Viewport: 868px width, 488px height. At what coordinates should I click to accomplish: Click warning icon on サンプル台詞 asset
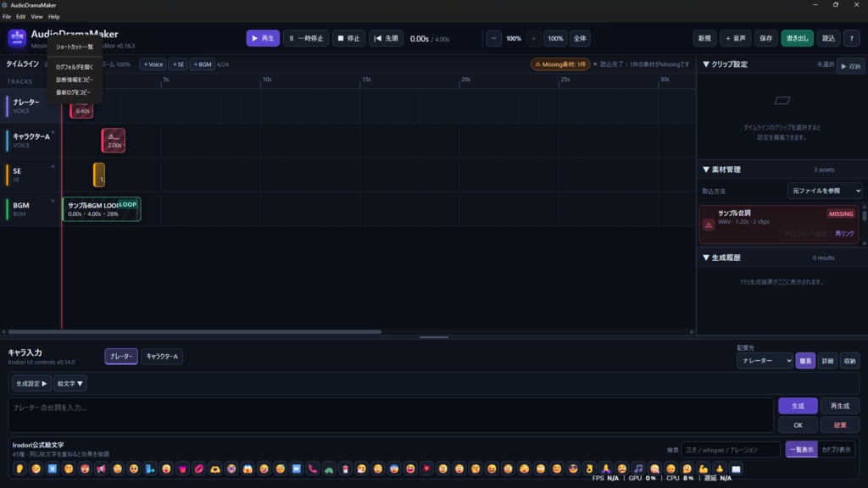[x=708, y=225]
